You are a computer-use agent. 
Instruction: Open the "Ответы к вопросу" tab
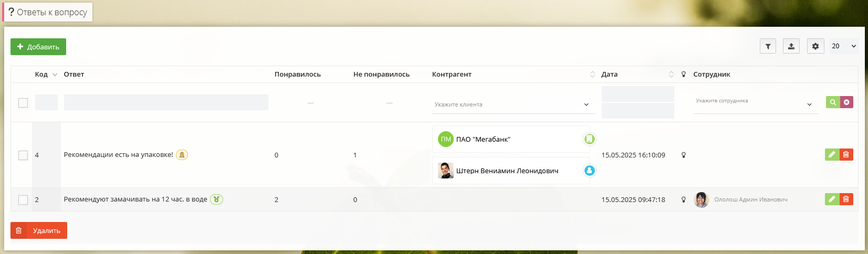click(x=48, y=12)
